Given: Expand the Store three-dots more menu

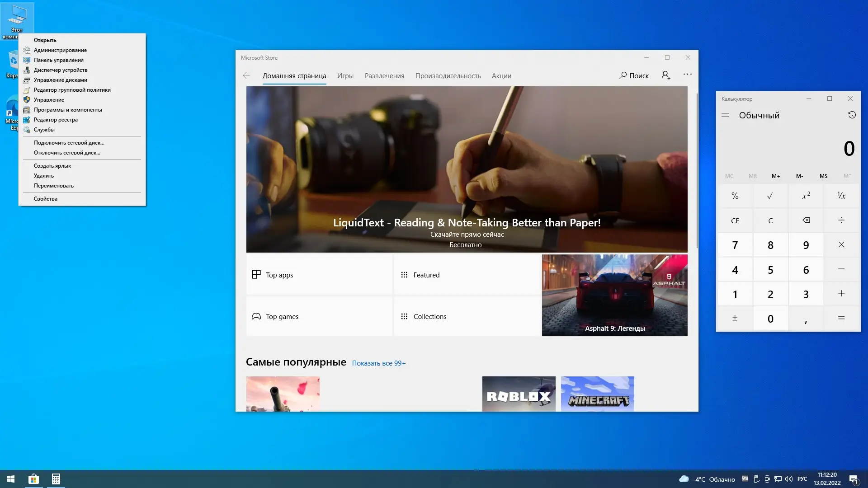Looking at the screenshot, I should 687,75.
